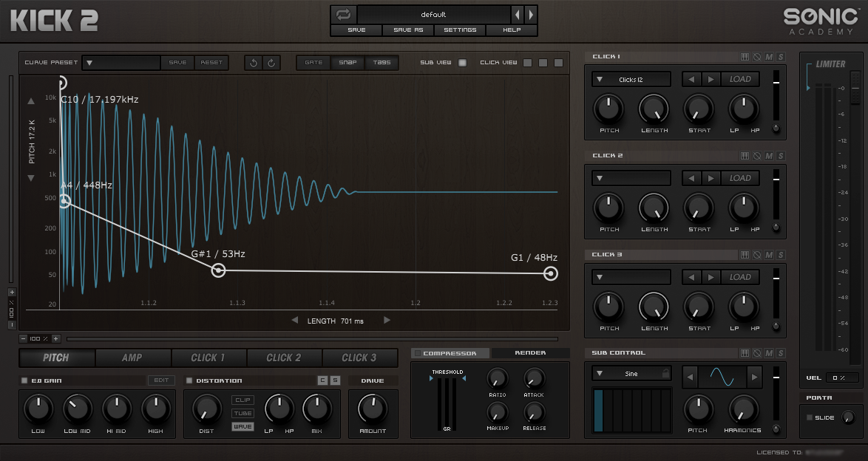
Task: Toggle third Click View checkbox
Action: click(x=558, y=63)
